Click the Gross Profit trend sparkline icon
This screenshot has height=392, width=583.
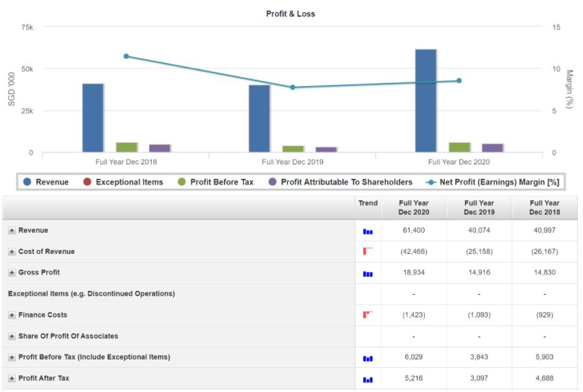368,273
